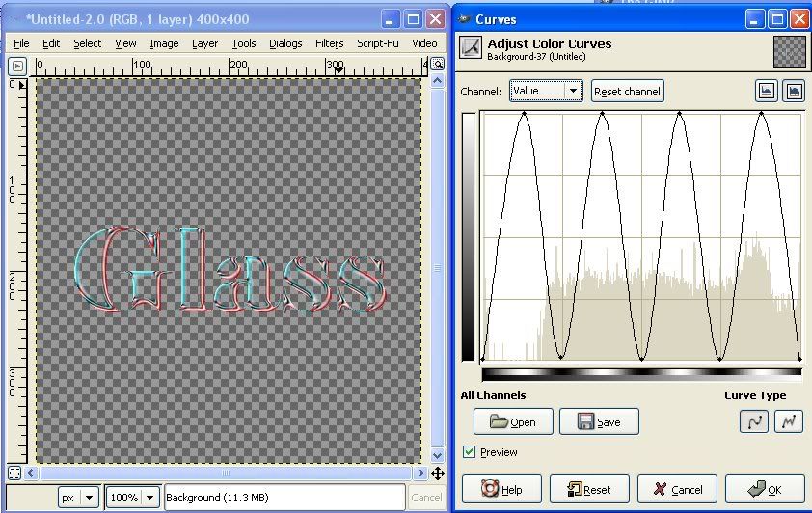
Task: Open the Edit menu
Action: click(x=51, y=43)
